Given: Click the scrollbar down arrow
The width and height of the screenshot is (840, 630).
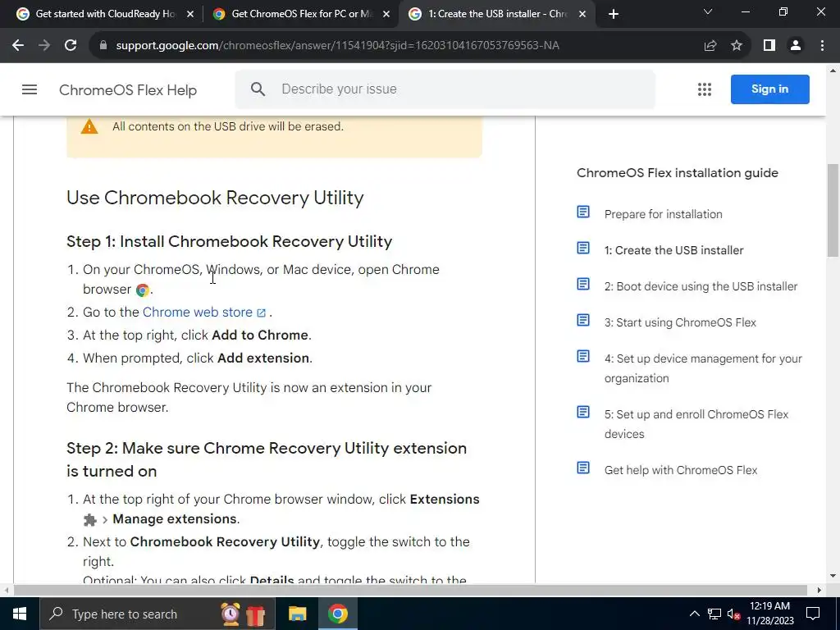Looking at the screenshot, I should (x=833, y=577).
